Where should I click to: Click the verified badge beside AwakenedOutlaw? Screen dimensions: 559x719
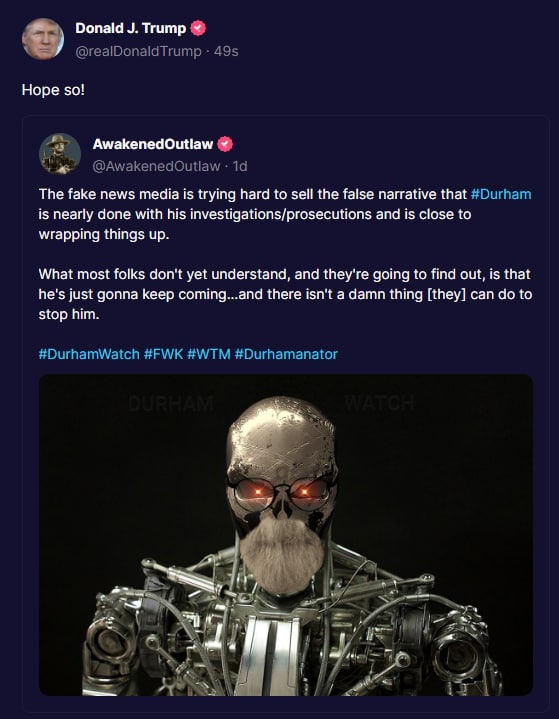point(225,144)
